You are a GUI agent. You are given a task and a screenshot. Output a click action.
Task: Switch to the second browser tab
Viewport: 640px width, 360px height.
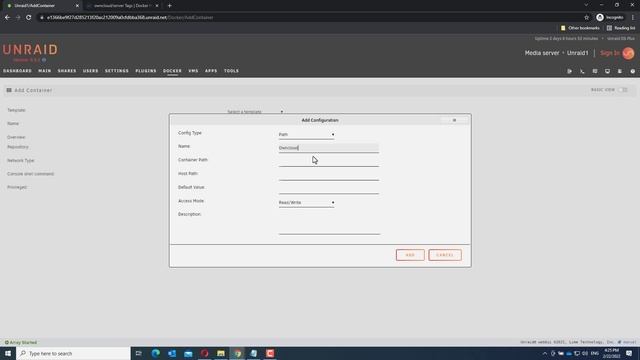[122, 6]
